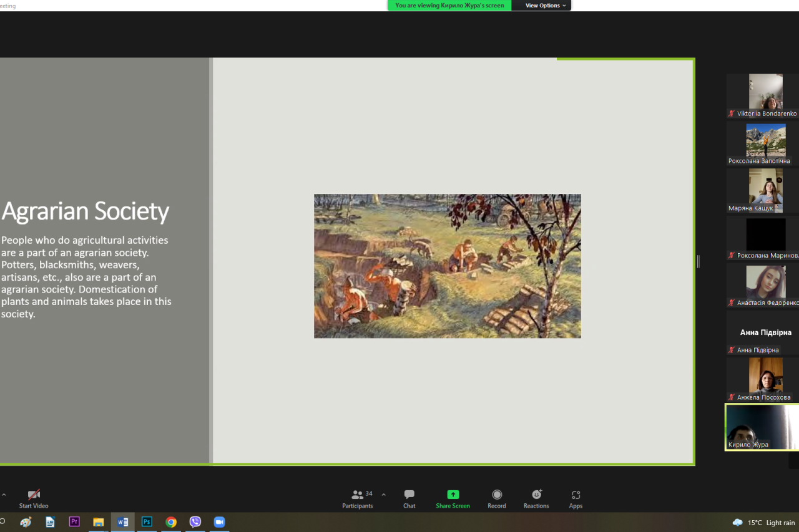Select Кирило Жура's highlighted video tile

tap(762, 427)
